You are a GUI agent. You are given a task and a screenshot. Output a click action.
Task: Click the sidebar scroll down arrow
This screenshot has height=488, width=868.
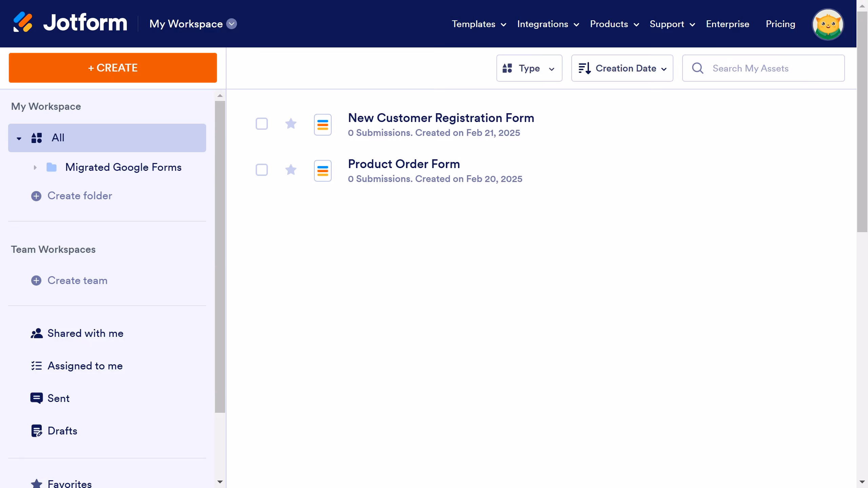click(x=220, y=482)
